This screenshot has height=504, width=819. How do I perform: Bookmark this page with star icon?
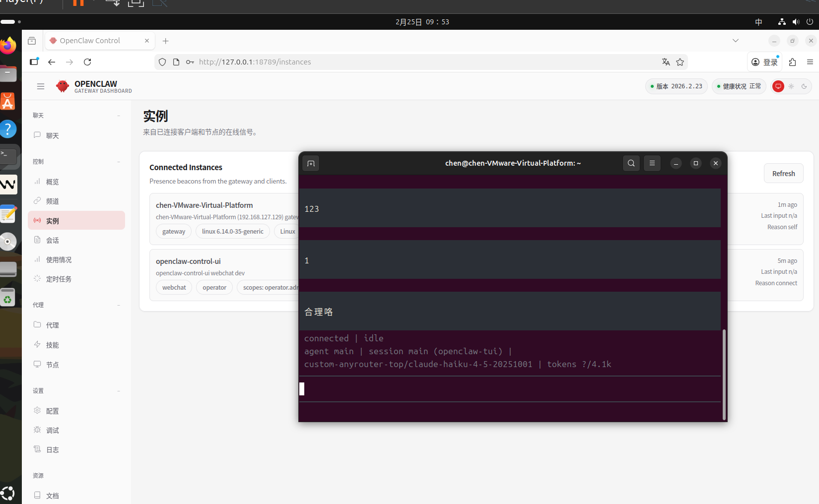tap(680, 62)
